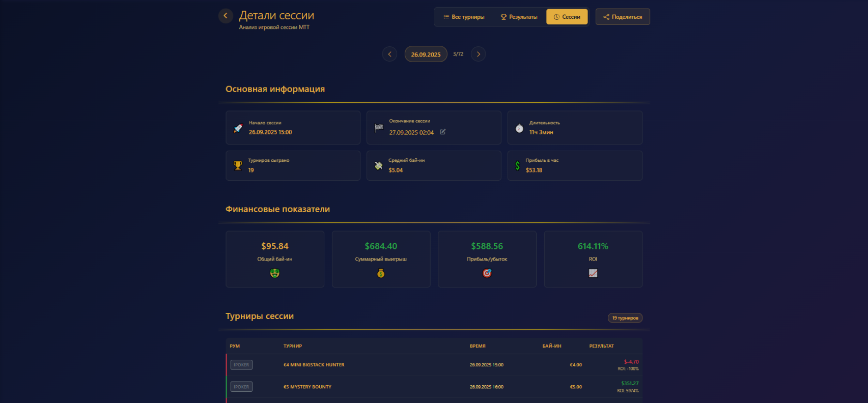Click the rocket icon for Начало сессии
Screen dimensions: 868x403
(x=238, y=128)
